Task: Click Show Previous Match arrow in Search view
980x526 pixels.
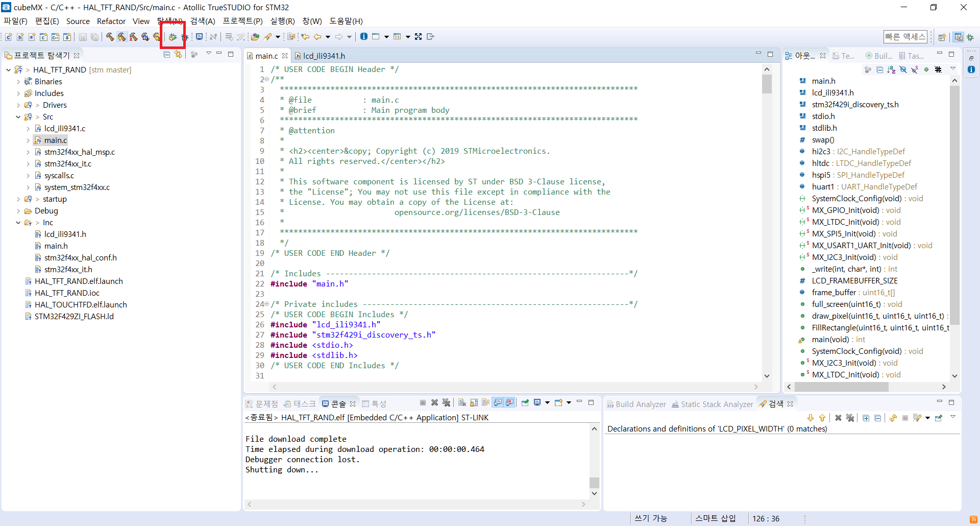Action: click(822, 418)
